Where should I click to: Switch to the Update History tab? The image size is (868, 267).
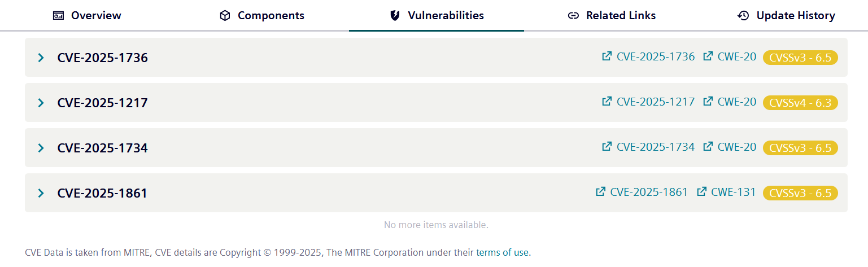click(x=786, y=16)
